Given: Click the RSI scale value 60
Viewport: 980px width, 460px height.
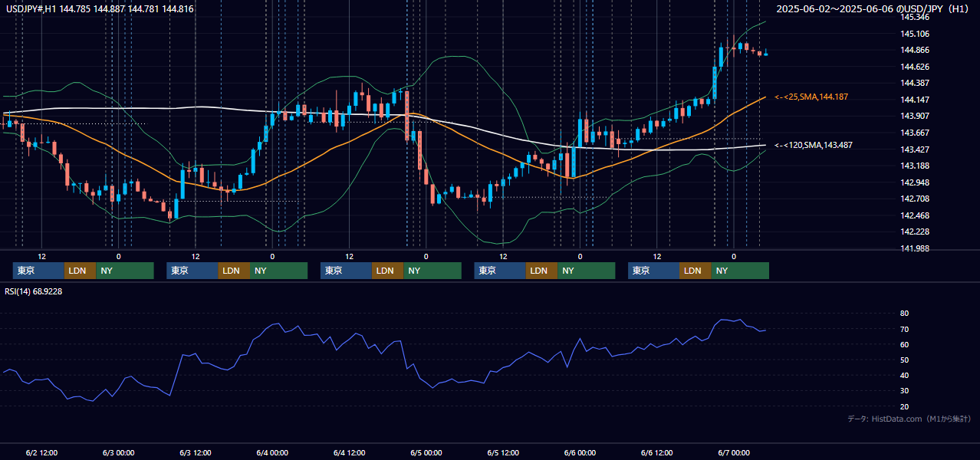Looking at the screenshot, I should click(905, 344).
